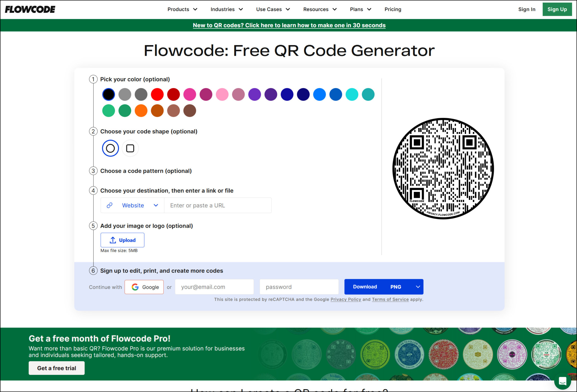The width and height of the screenshot is (577, 392).
Task: Expand the Use Cases menu
Action: click(x=273, y=9)
